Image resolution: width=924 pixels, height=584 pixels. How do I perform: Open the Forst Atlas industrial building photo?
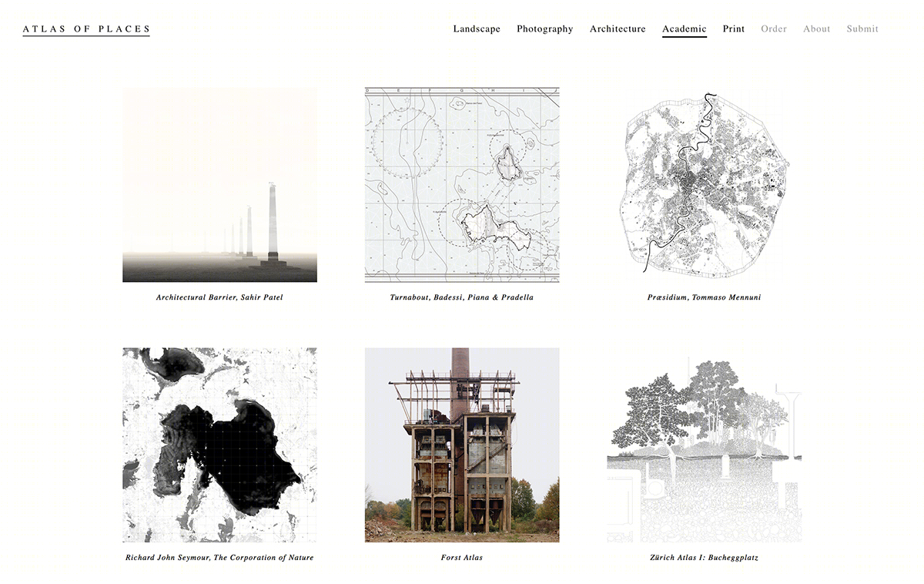[x=462, y=445]
